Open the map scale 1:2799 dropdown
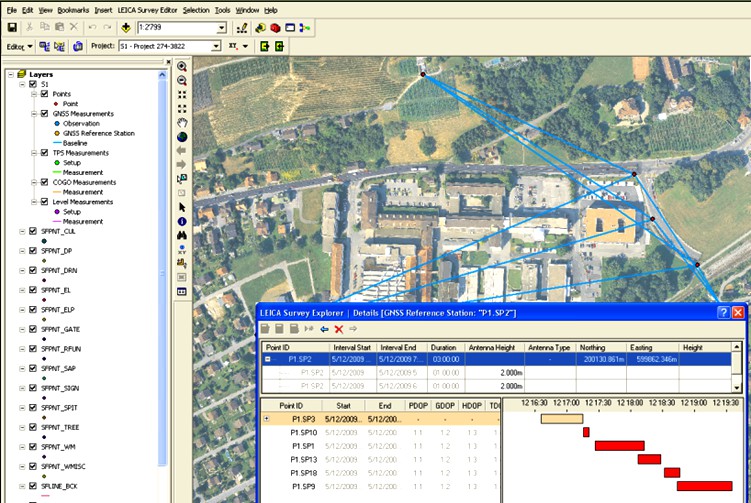 tap(221, 28)
